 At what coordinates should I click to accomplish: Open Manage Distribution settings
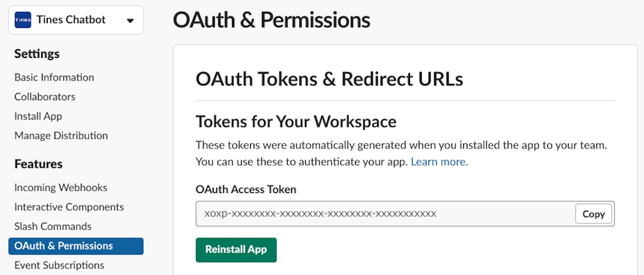61,136
